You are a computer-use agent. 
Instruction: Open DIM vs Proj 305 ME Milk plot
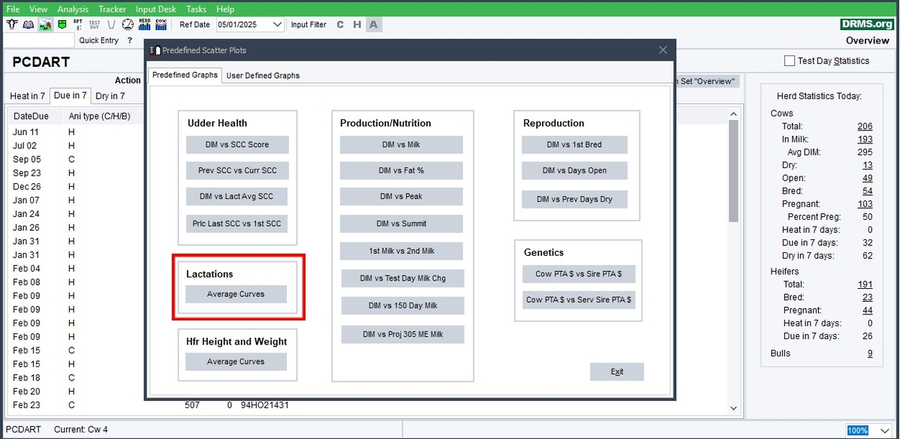pos(402,334)
